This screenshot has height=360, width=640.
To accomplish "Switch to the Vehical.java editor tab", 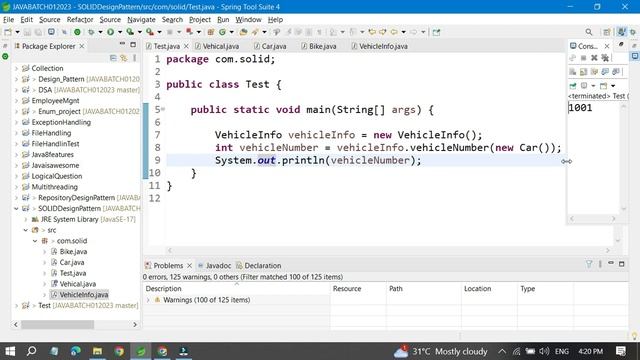I will click(x=217, y=46).
